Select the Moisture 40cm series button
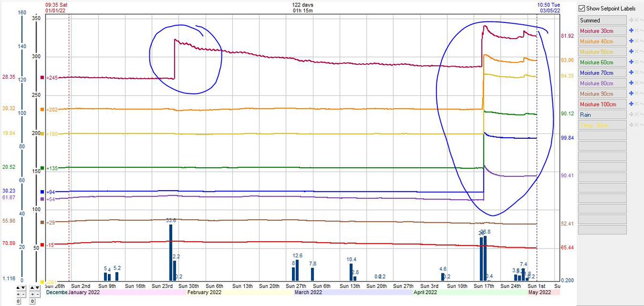Viewport: 644px width, 306px height. click(x=602, y=41)
